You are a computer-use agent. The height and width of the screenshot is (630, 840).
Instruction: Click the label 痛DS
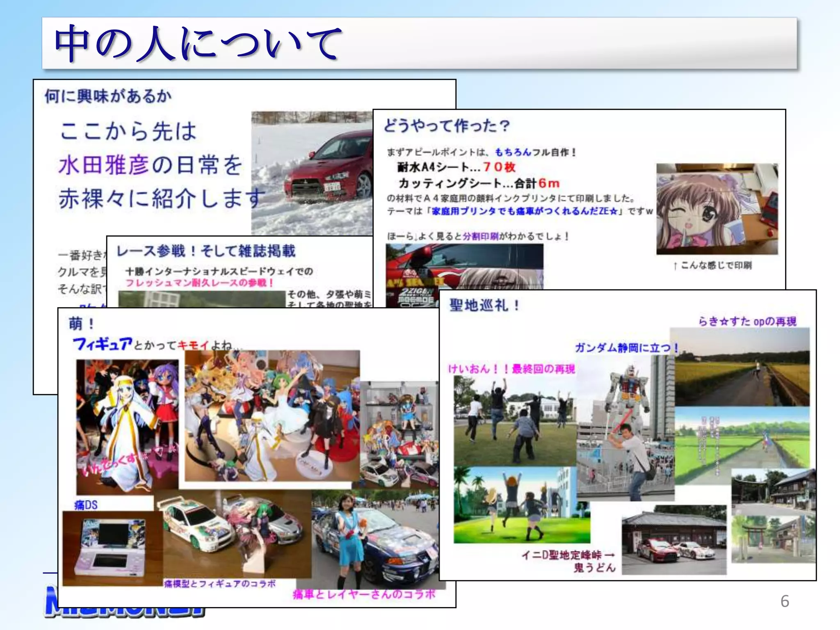86,505
